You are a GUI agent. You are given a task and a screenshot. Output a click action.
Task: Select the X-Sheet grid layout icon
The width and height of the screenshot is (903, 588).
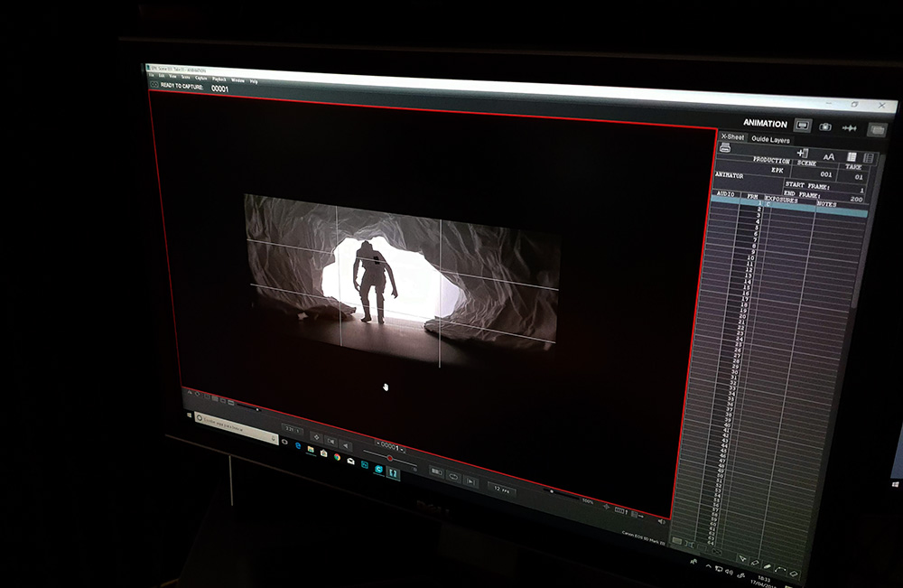(852, 156)
